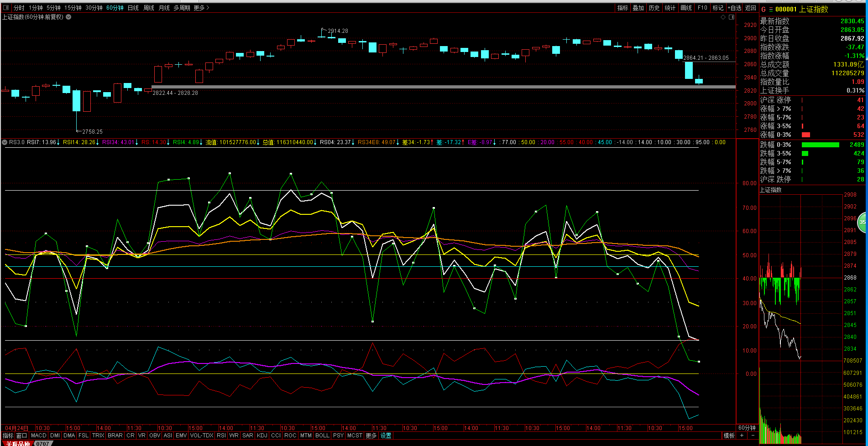The image size is (868, 446).
Task: Click the green list icon beside 000001
Action: click(x=771, y=9)
